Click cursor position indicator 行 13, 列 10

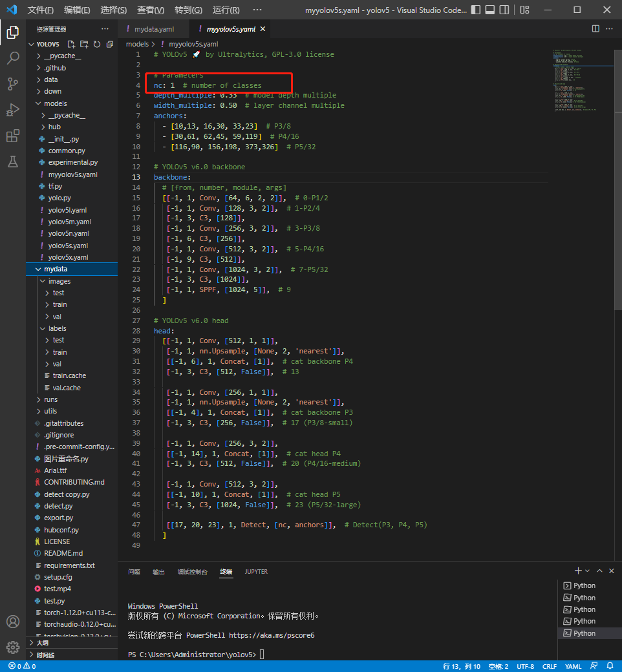(x=461, y=666)
